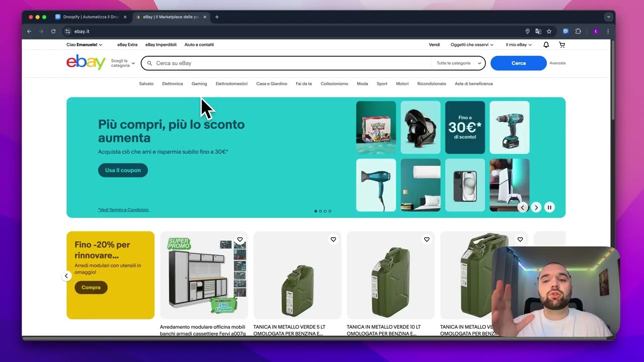Reload the page

53,31
